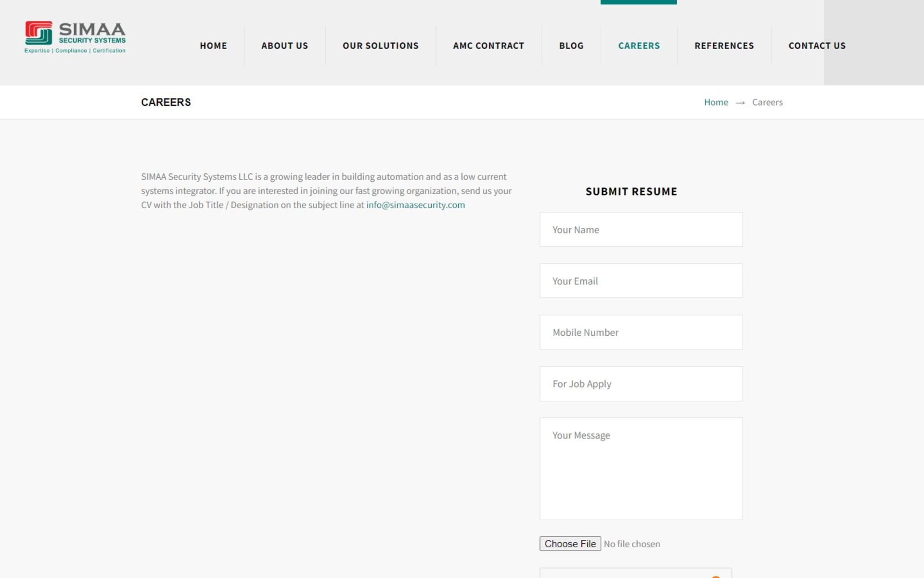Click the Mobile Number input

[x=641, y=332]
